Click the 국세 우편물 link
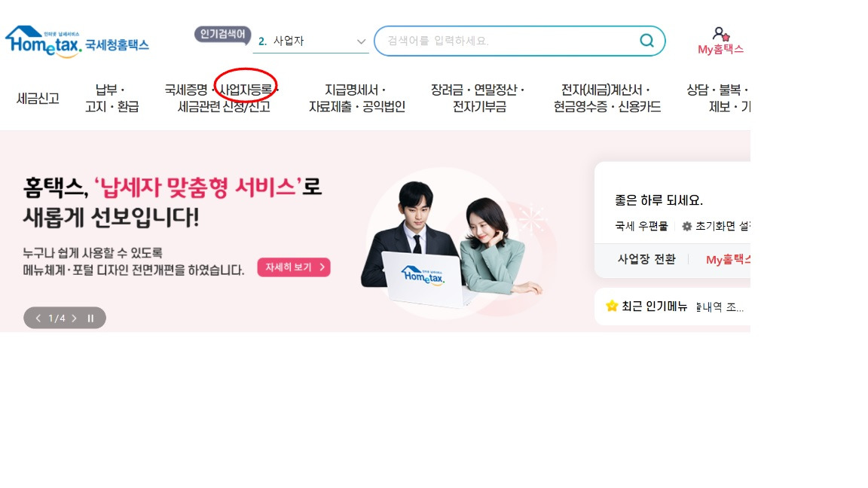This screenshot has height=488, width=868. (641, 226)
